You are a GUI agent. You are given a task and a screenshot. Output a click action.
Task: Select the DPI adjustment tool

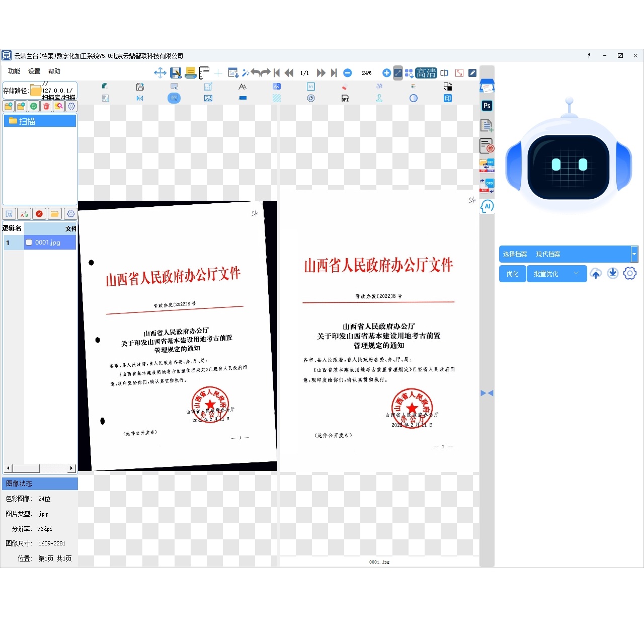pyautogui.click(x=345, y=99)
